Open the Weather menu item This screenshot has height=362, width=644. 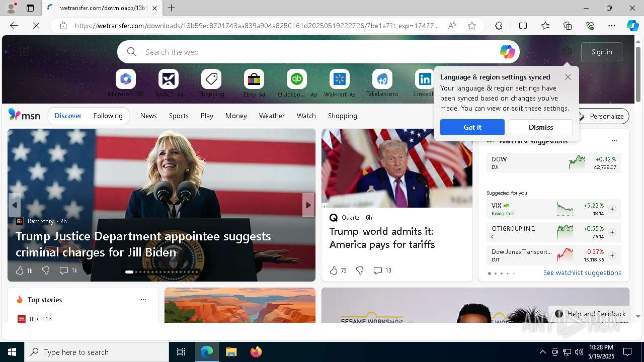coord(272,116)
